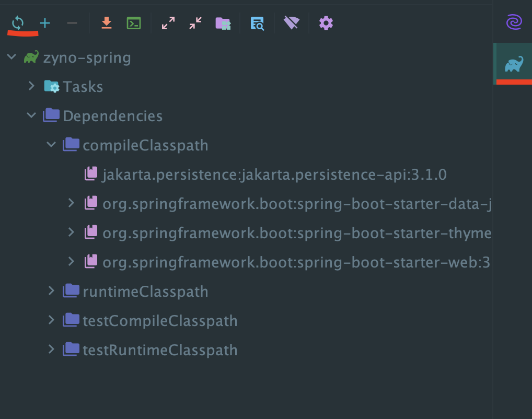Expand testRuntimeClasspath node
This screenshot has width=532, height=419.
coord(51,349)
